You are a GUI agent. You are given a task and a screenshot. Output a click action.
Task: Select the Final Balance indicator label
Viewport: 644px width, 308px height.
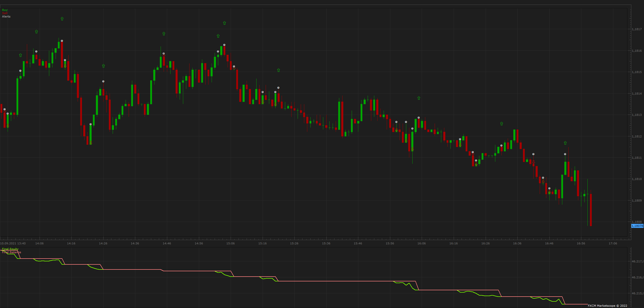pyautogui.click(x=11, y=252)
